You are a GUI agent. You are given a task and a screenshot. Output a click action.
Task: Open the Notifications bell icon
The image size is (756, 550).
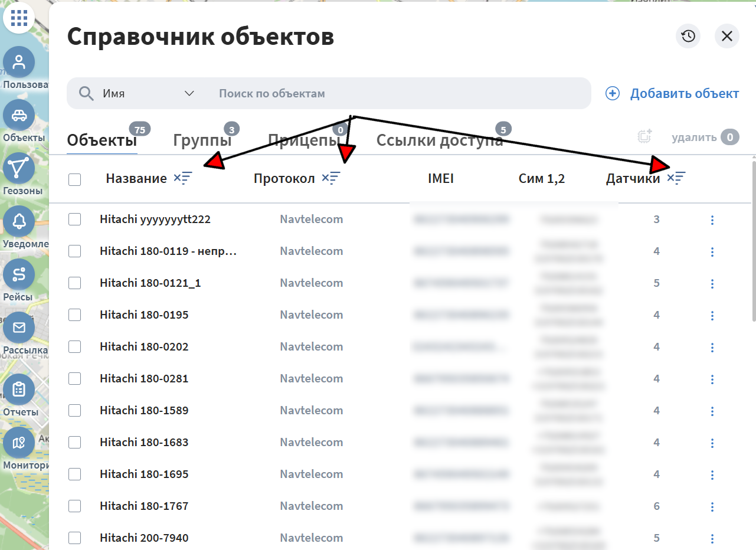click(19, 221)
